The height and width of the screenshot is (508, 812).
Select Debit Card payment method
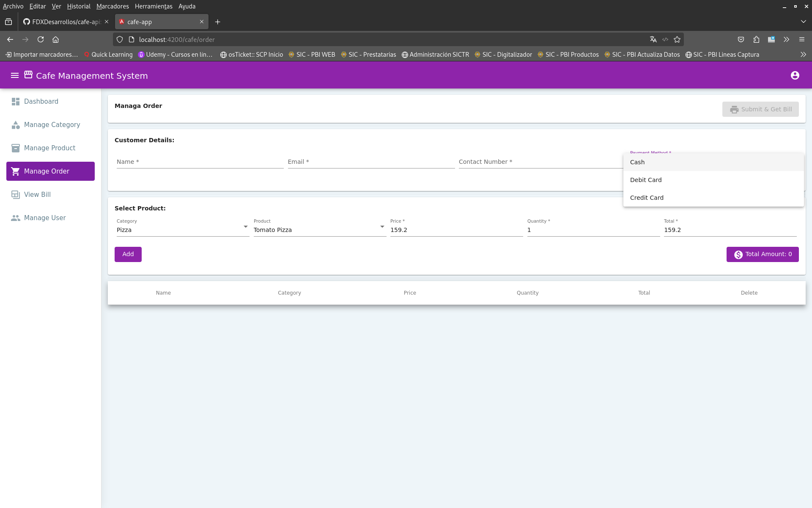click(713, 180)
